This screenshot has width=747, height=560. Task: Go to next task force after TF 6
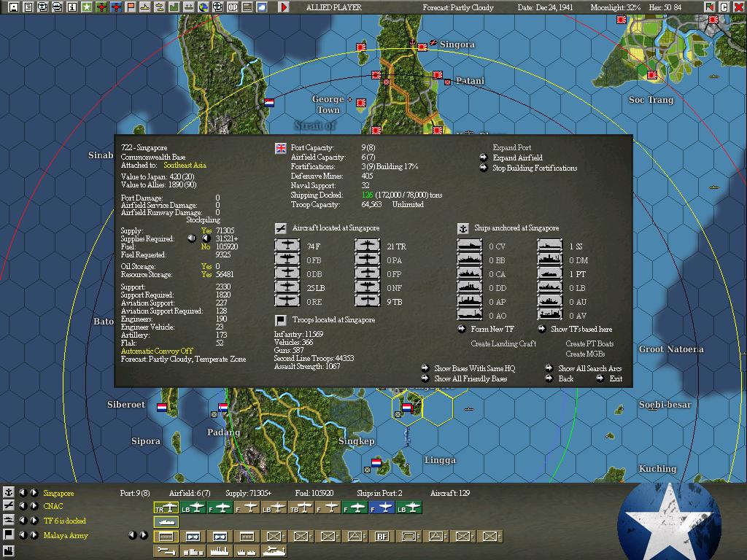point(34,521)
